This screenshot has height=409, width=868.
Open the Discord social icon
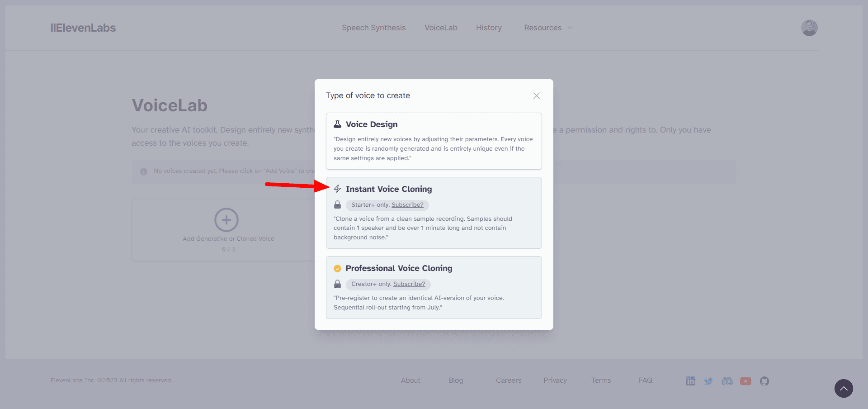pos(727,381)
